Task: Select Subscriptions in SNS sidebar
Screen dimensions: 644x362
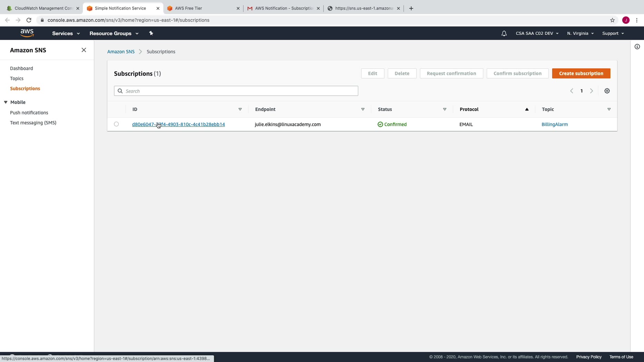Action: click(x=25, y=88)
